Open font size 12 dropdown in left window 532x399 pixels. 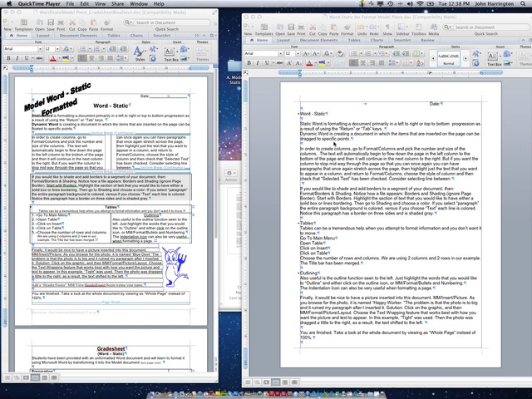click(x=57, y=49)
